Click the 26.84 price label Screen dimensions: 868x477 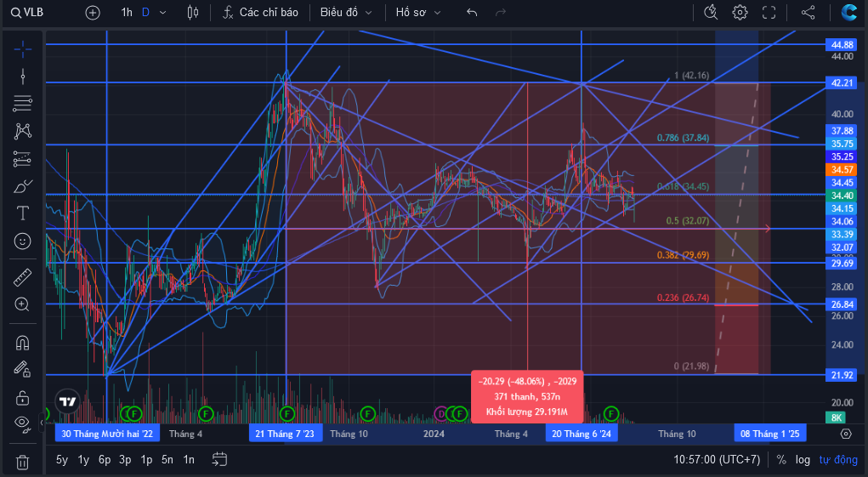[x=842, y=304]
